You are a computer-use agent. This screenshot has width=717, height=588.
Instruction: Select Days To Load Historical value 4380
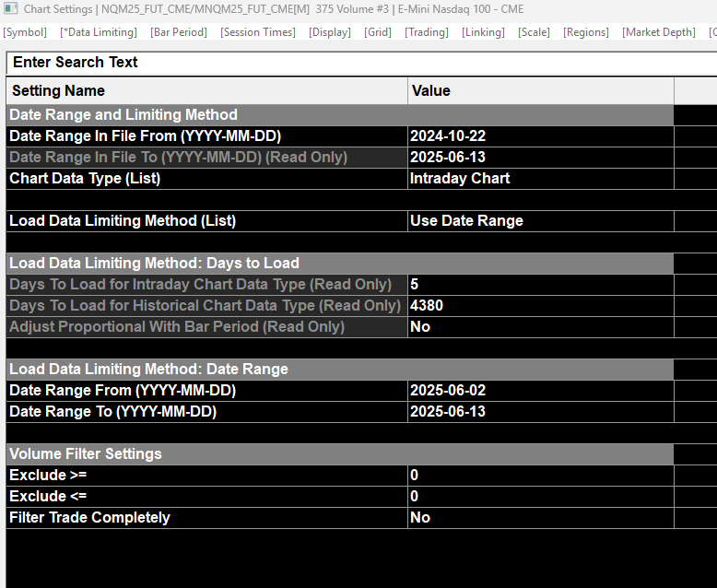click(540, 305)
